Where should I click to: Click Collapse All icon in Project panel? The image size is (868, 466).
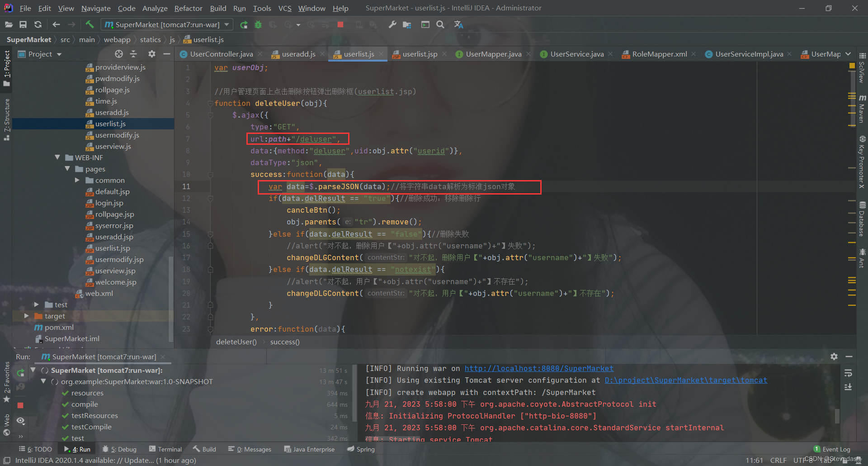(133, 54)
